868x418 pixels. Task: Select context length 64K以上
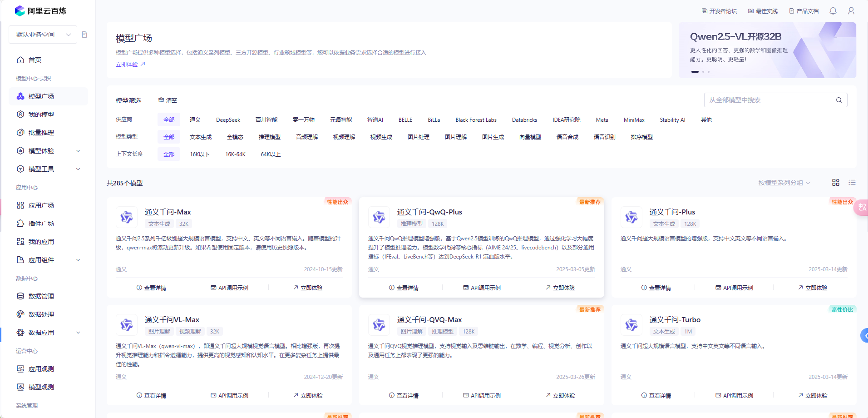(271, 154)
